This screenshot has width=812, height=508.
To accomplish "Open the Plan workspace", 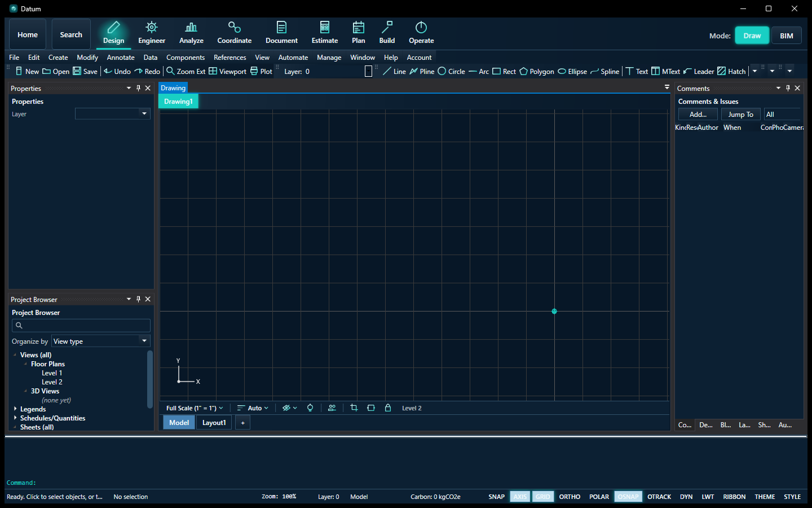I will pyautogui.click(x=358, y=33).
